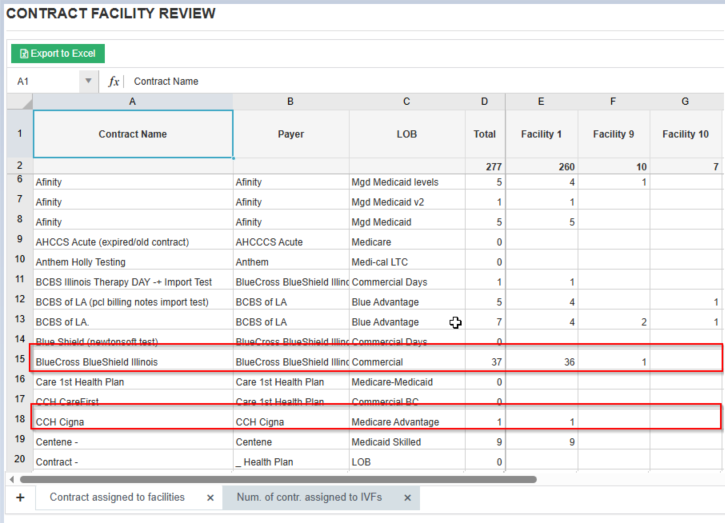Select row 1 header
This screenshot has width=725, height=523.
point(20,134)
